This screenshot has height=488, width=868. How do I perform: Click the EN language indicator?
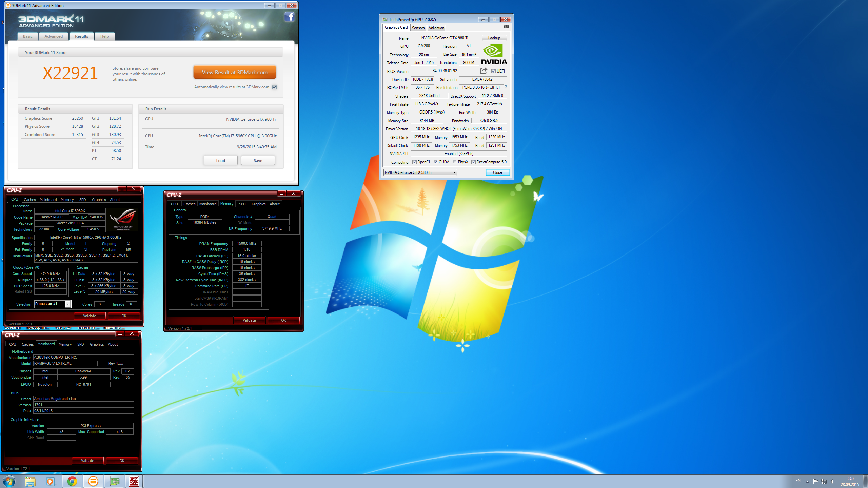(798, 481)
